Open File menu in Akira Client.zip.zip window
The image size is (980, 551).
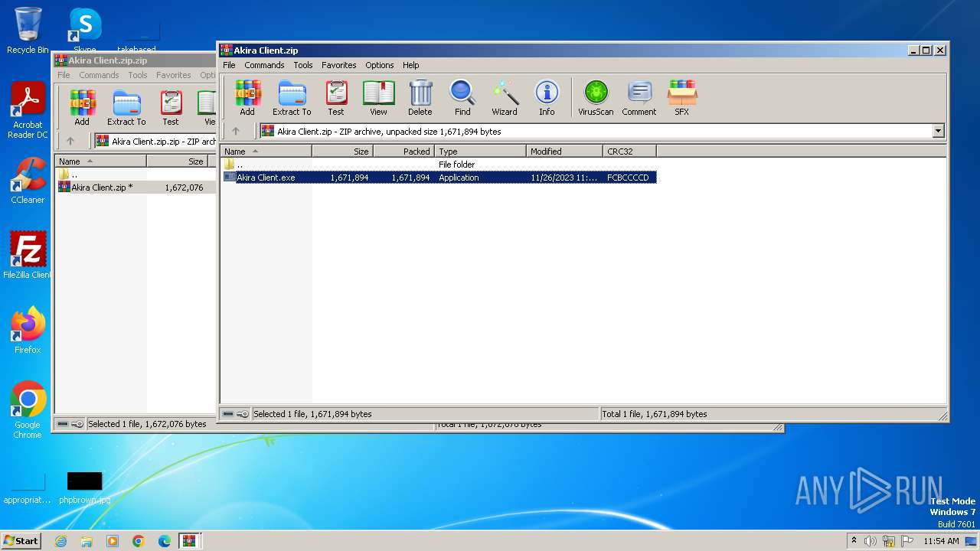(x=64, y=75)
